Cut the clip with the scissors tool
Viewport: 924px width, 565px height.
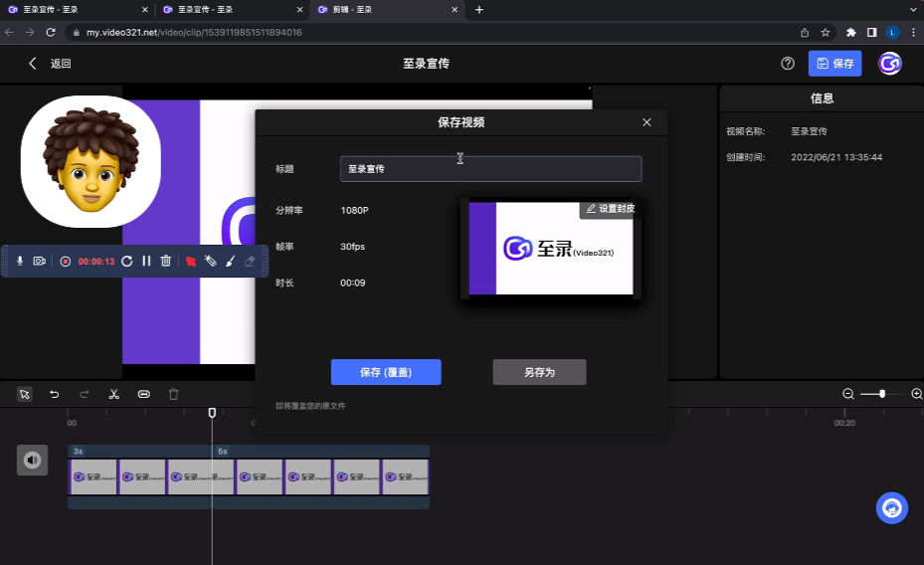click(114, 394)
